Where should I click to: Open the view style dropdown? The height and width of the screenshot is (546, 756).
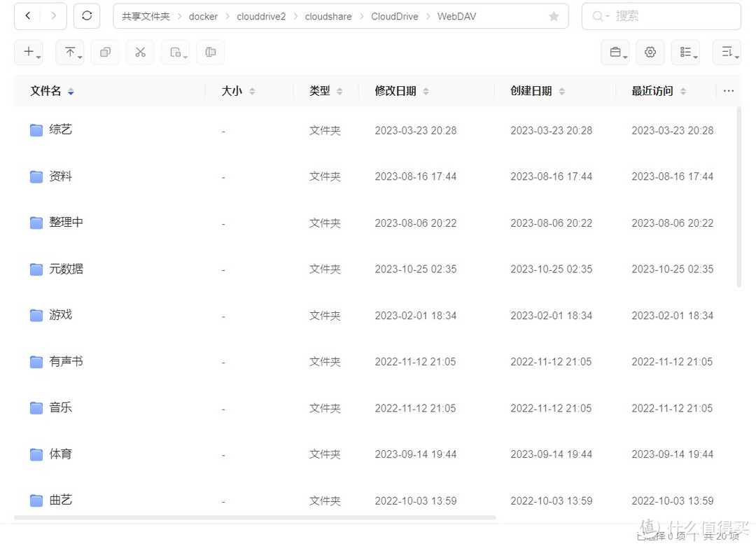coord(685,52)
